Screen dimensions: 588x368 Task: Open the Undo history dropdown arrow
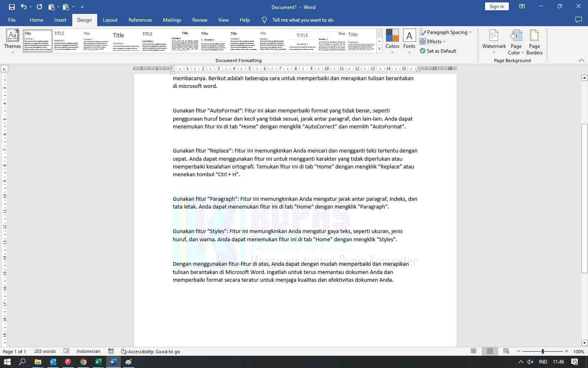pyautogui.click(x=31, y=7)
